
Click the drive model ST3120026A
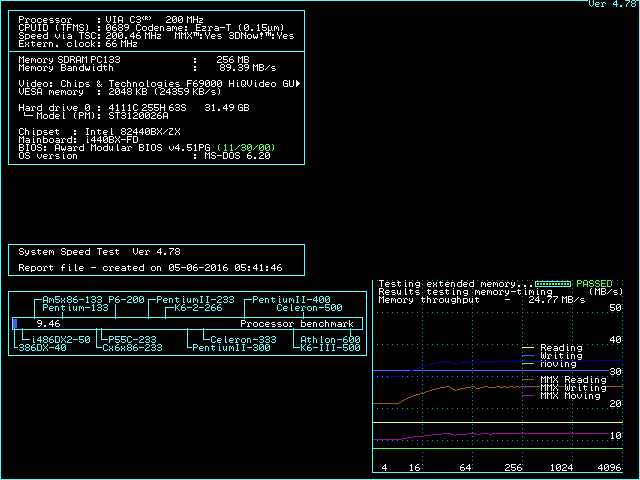[x=138, y=116]
